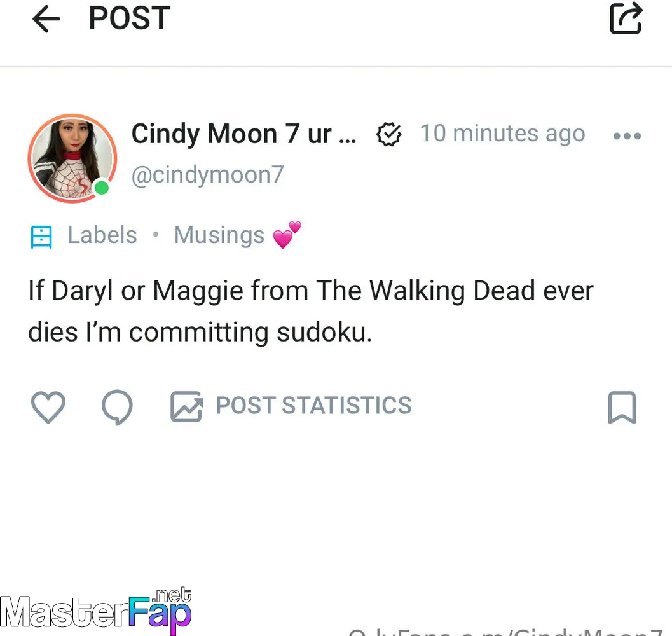
Task: Go back using the left arrow
Action: click(46, 19)
